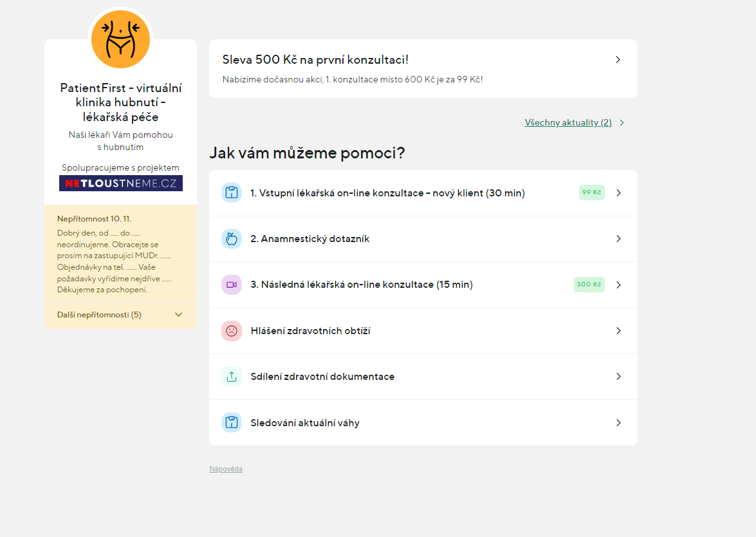Click the purple video camera icon
This screenshot has width=756, height=537.
(232, 285)
